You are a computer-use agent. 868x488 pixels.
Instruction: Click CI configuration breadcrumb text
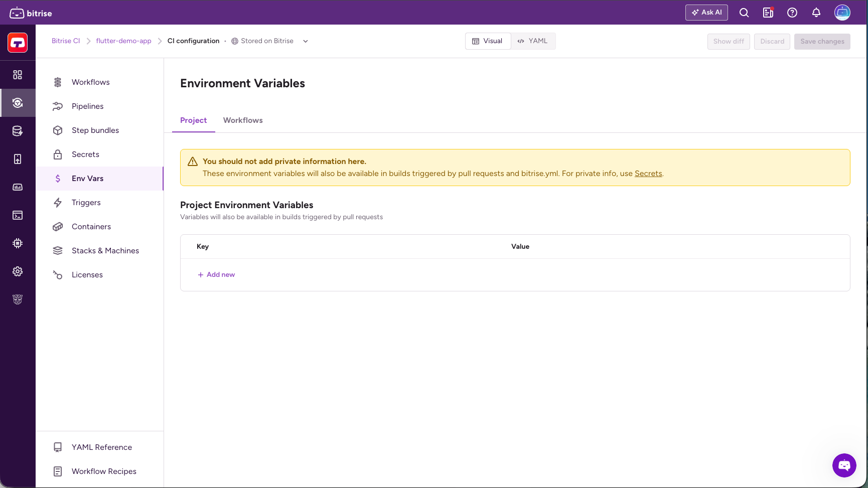click(x=193, y=41)
